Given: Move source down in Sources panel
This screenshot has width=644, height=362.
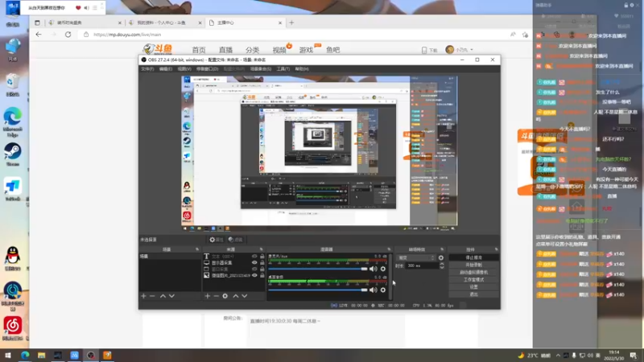Looking at the screenshot, I should 245,296.
